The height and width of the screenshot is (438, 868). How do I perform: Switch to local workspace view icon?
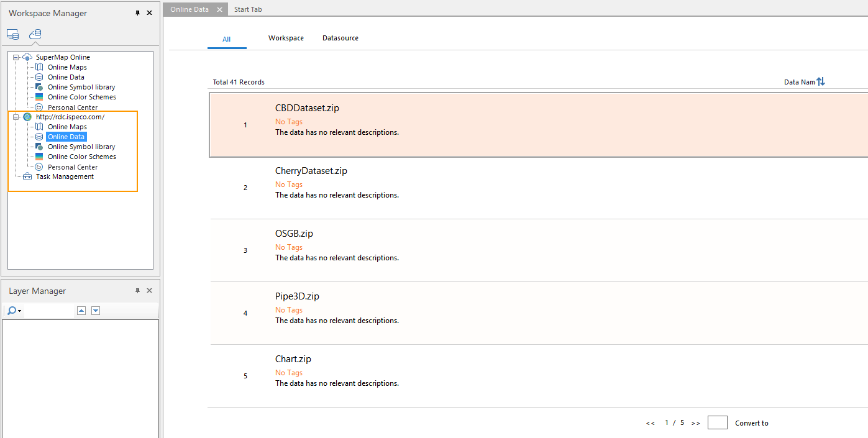[x=12, y=34]
